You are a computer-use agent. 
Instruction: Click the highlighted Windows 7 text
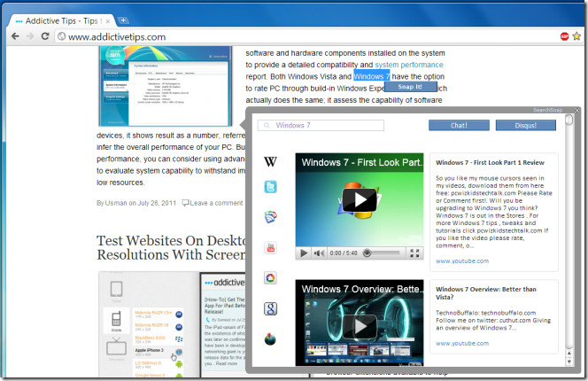[x=371, y=76]
